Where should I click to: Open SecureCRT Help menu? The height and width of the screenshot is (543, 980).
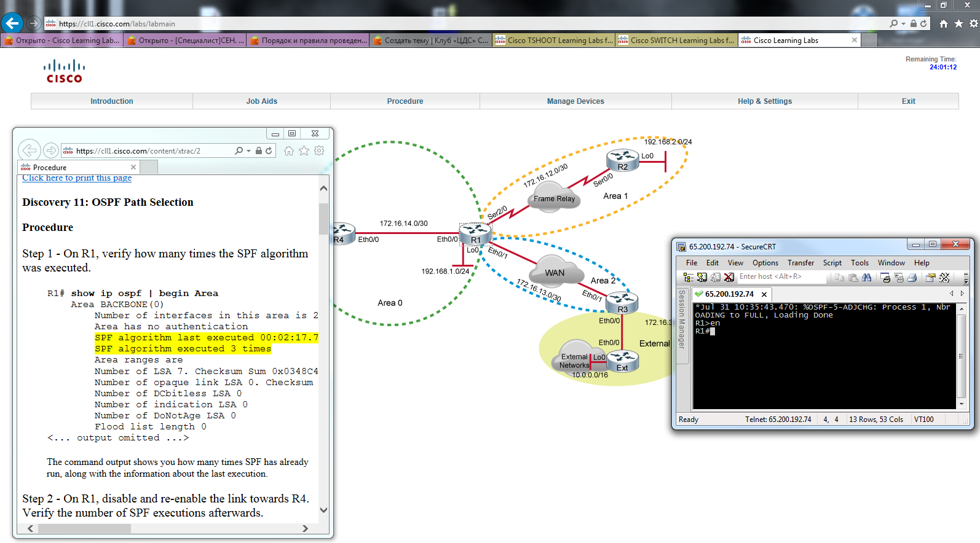coord(922,263)
